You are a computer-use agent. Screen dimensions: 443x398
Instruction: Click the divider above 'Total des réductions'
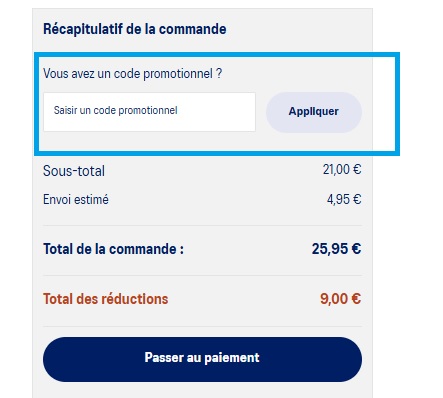202,275
